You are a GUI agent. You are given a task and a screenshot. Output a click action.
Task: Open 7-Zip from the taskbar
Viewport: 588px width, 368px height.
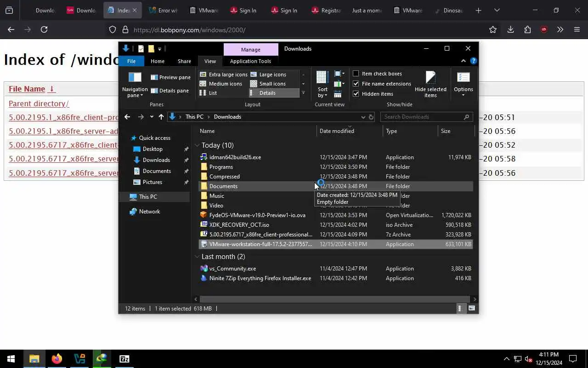click(124, 359)
